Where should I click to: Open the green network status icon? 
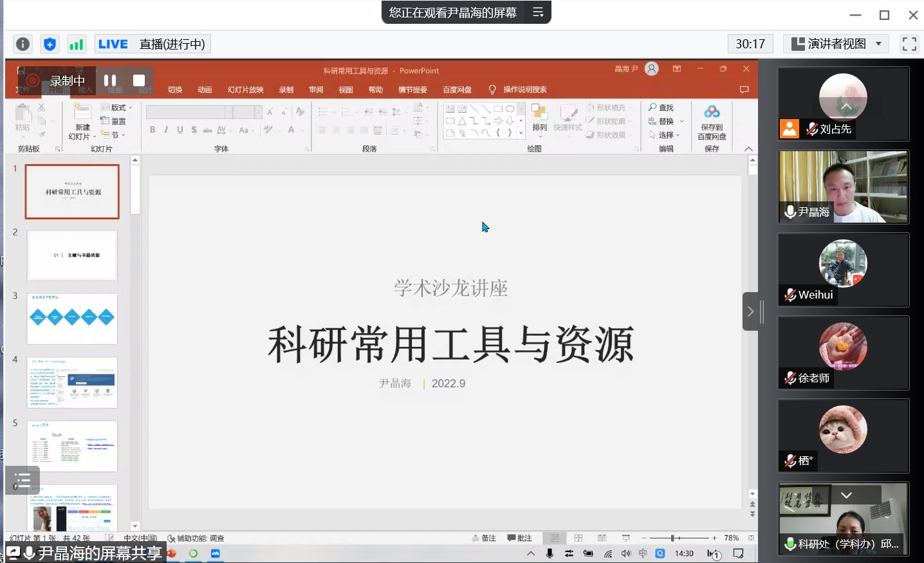click(77, 44)
